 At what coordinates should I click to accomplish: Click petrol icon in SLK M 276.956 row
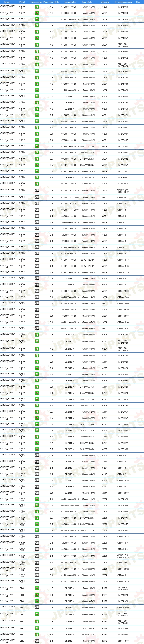click(37, 628)
